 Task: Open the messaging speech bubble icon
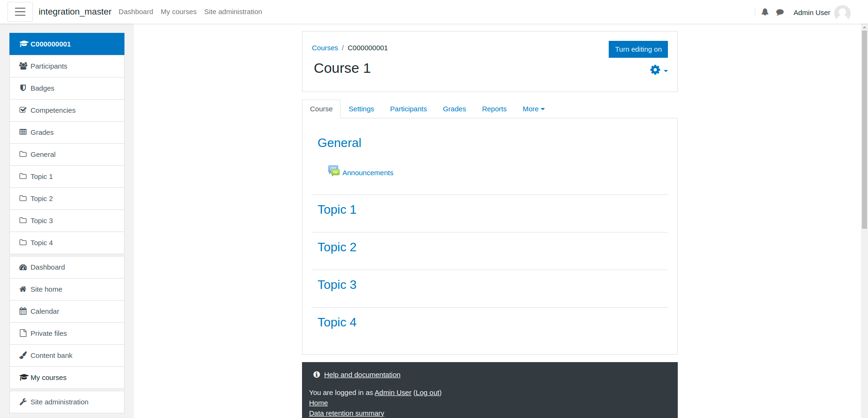[x=780, y=12]
